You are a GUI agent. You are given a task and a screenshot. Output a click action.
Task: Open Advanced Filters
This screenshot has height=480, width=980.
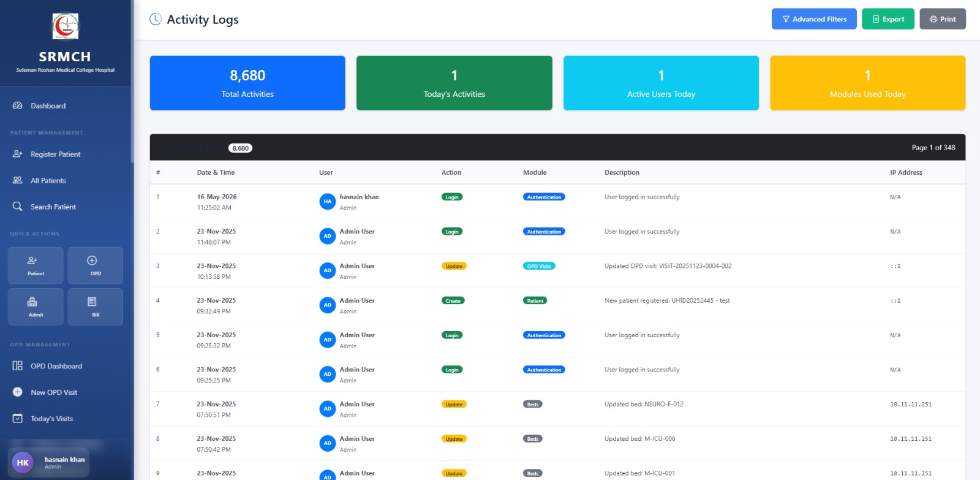(x=814, y=19)
